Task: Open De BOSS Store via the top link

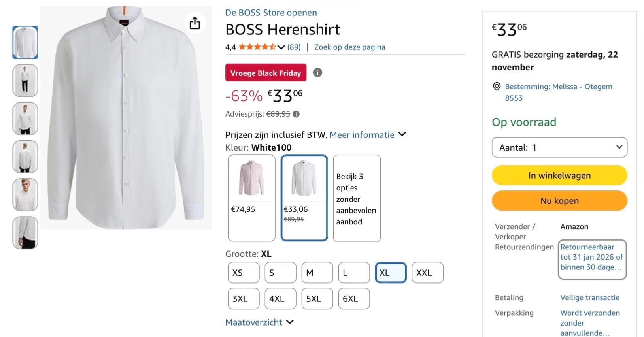Action: [271, 12]
